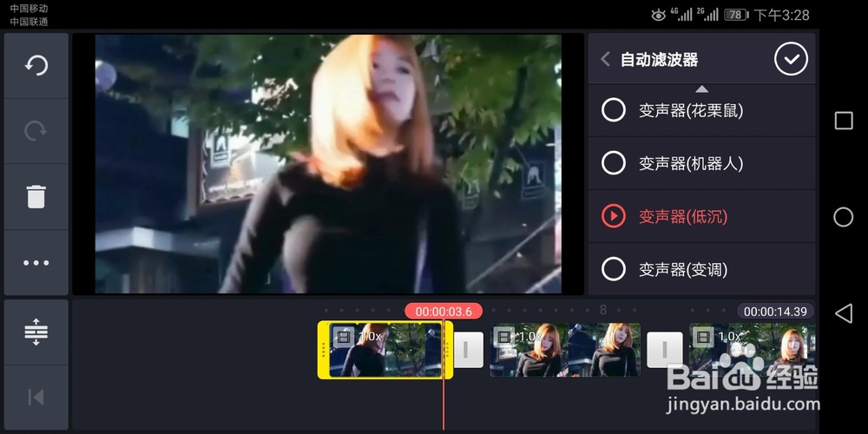This screenshot has height=434, width=868.
Task: Choose the 变声器(低沉) label
Action: coord(683,216)
